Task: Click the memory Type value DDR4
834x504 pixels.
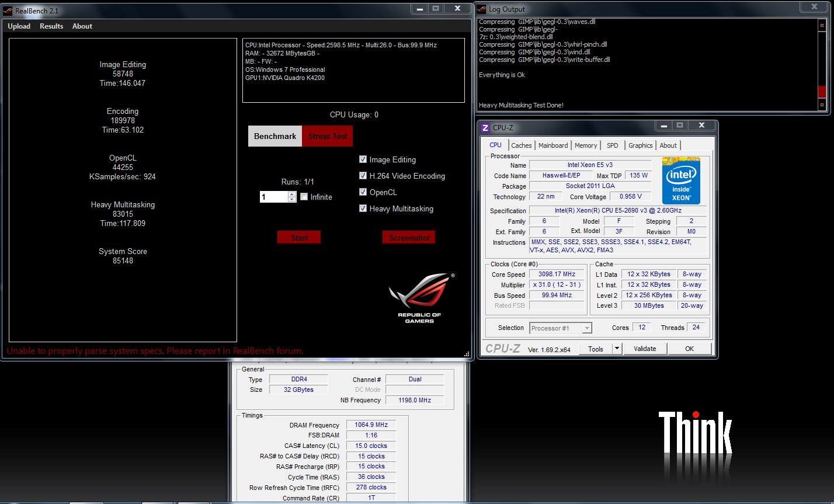Action: point(299,380)
